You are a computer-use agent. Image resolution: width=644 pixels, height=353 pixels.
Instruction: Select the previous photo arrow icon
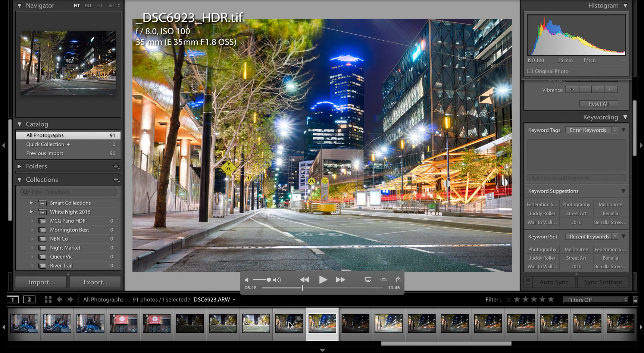pyautogui.click(x=59, y=299)
